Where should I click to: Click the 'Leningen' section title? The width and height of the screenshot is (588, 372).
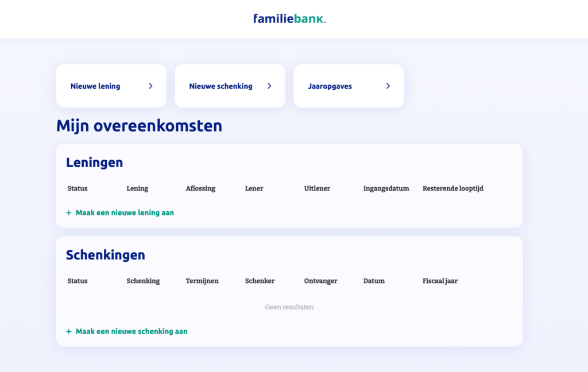95,162
